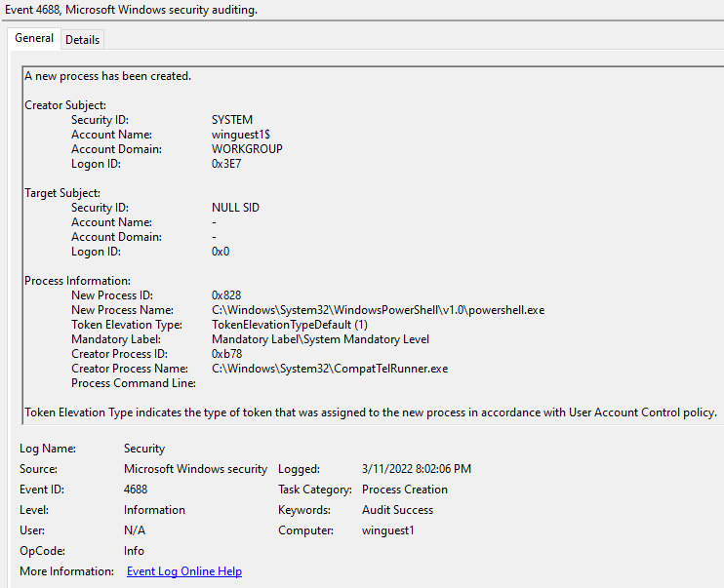Click the Creator Process ID value 0xb78
Viewport: 724px width, 588px height.
click(226, 354)
